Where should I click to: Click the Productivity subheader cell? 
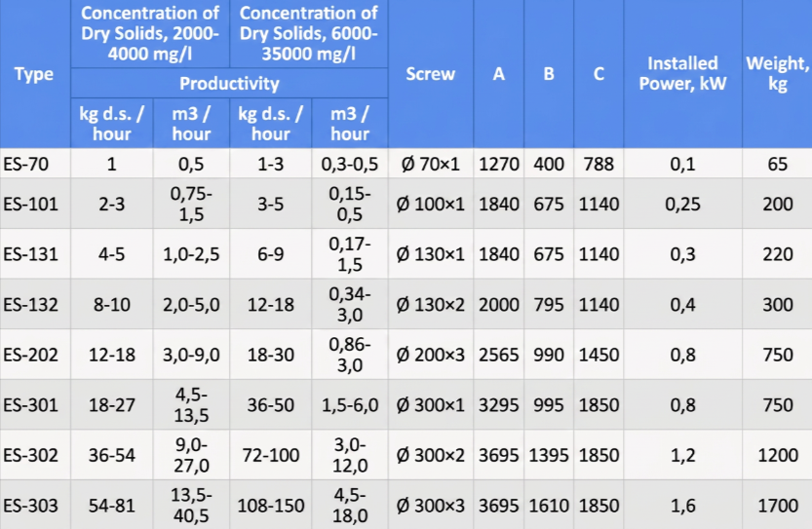(229, 83)
